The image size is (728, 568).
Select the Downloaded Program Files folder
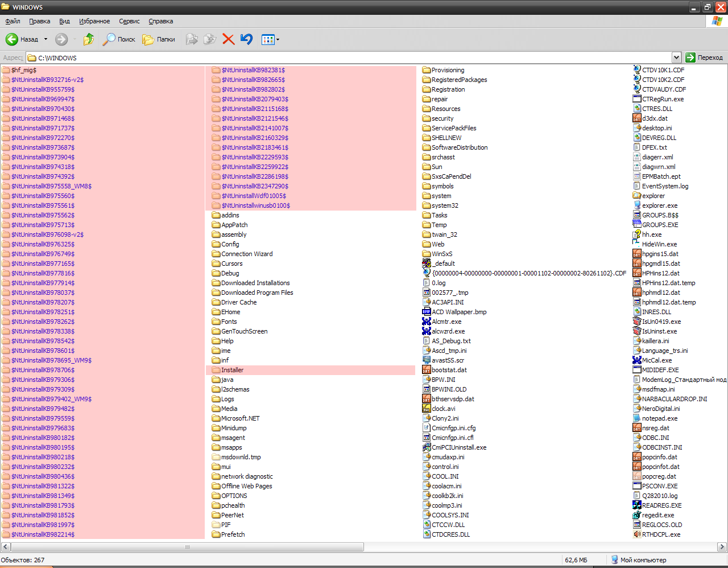click(x=253, y=293)
